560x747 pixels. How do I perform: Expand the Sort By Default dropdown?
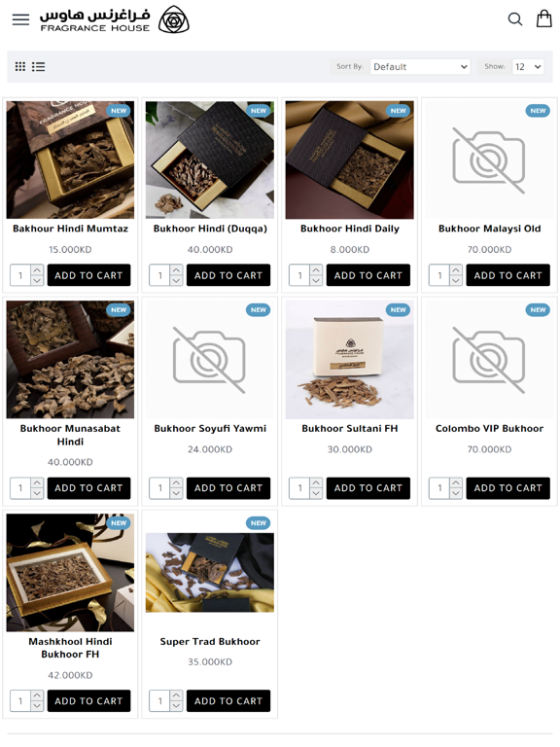(x=420, y=67)
